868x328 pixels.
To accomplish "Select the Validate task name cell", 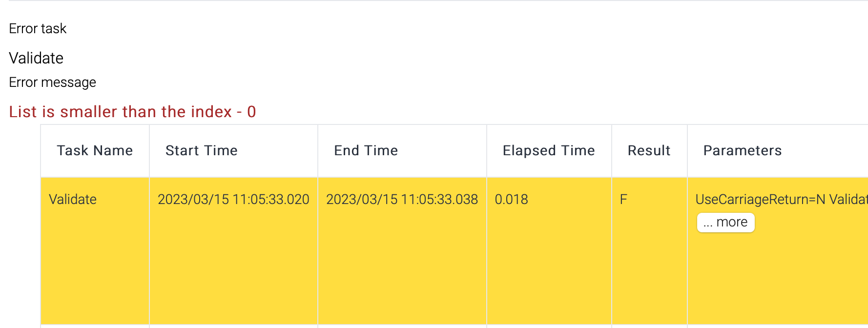I will tap(73, 199).
